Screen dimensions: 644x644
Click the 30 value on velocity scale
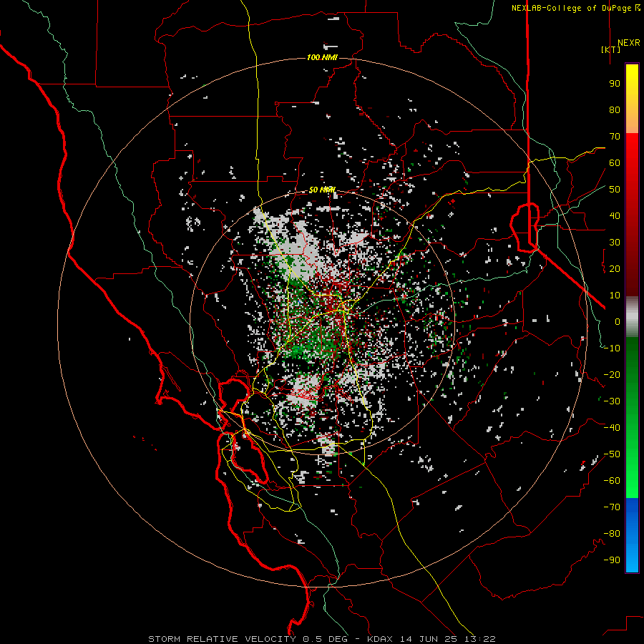pyautogui.click(x=615, y=243)
